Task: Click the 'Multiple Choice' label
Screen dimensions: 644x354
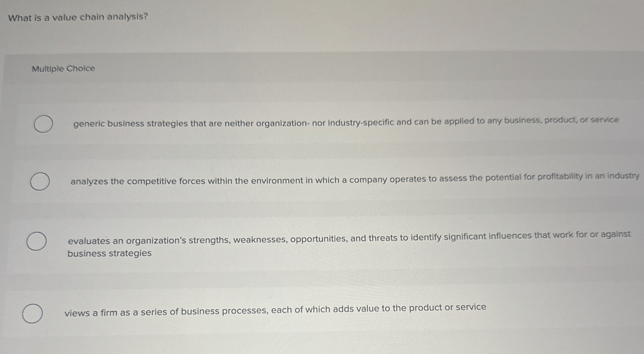Action: pos(63,69)
